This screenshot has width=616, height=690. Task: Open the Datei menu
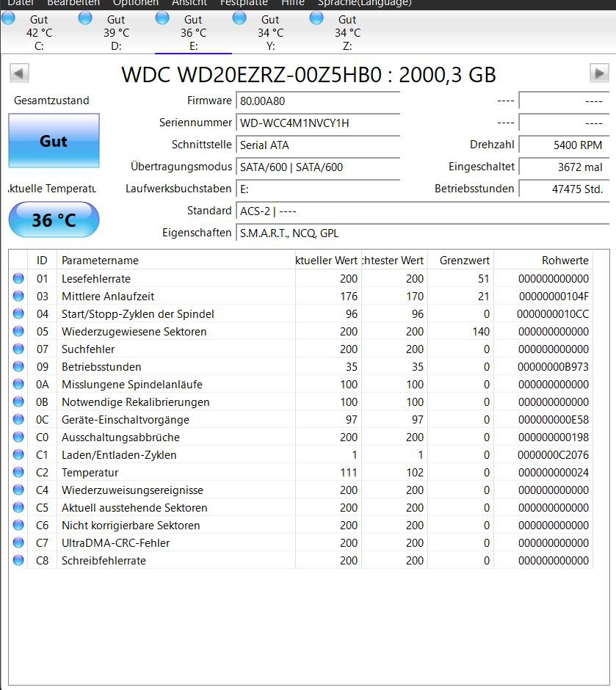pos(21,3)
